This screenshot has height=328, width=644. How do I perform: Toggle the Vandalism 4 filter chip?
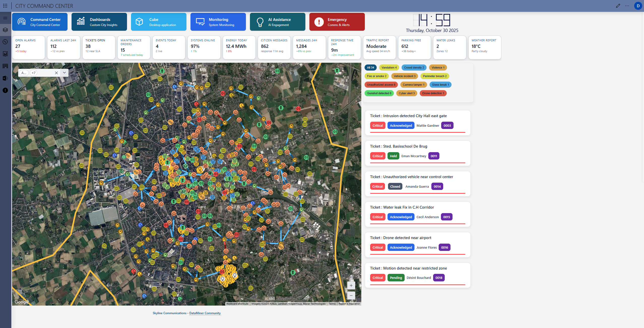pyautogui.click(x=389, y=68)
